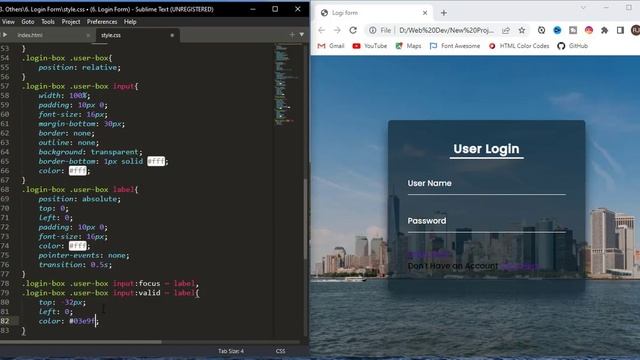Open the Project menu
This screenshot has height=360, width=640.
click(71, 22)
